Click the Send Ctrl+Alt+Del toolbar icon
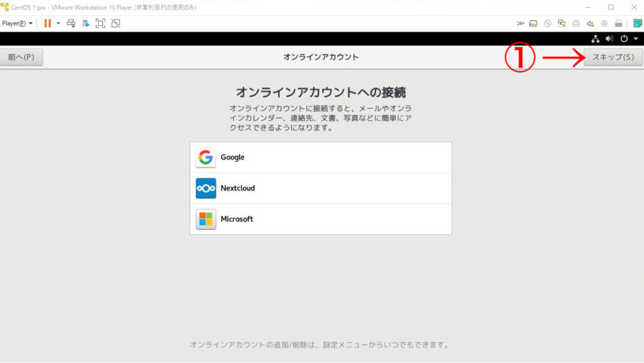Screen dimensions: 644x363 pos(71,23)
